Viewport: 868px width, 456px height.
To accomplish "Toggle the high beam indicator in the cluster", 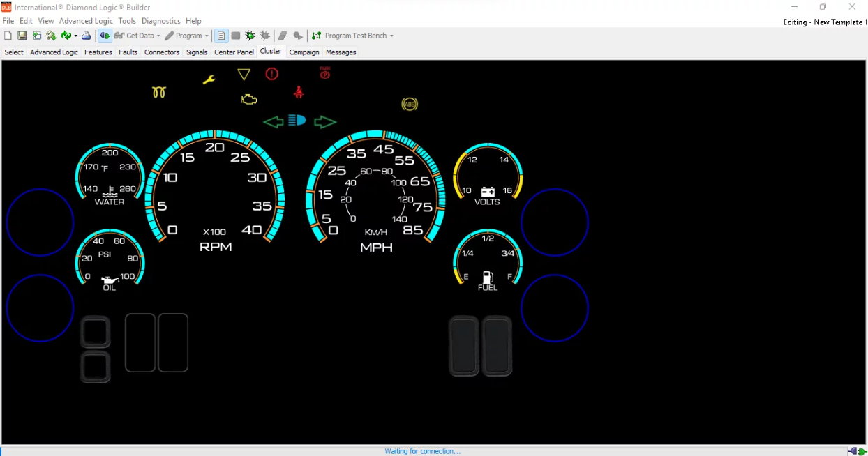I will pyautogui.click(x=296, y=120).
